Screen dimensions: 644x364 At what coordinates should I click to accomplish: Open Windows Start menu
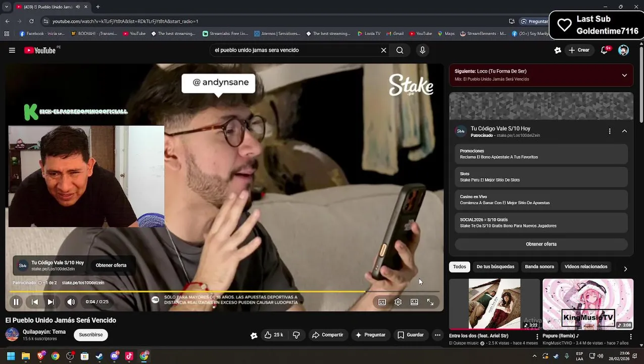click(11, 356)
